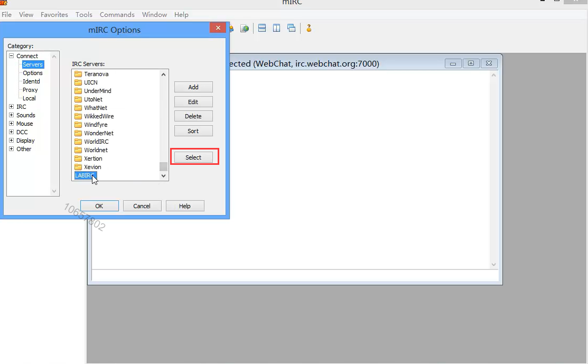Click the IRC Servers list scrollbar thumb

[x=163, y=166]
